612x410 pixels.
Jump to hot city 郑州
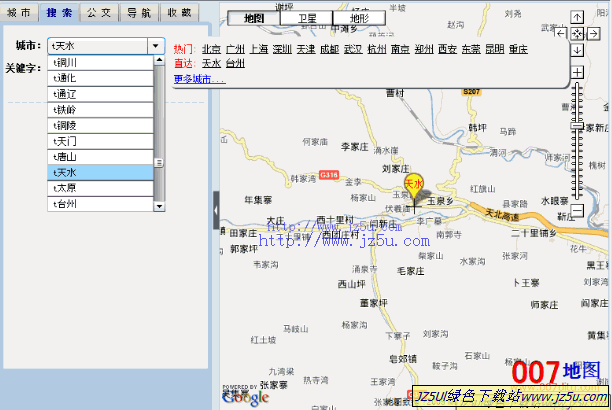coord(424,49)
